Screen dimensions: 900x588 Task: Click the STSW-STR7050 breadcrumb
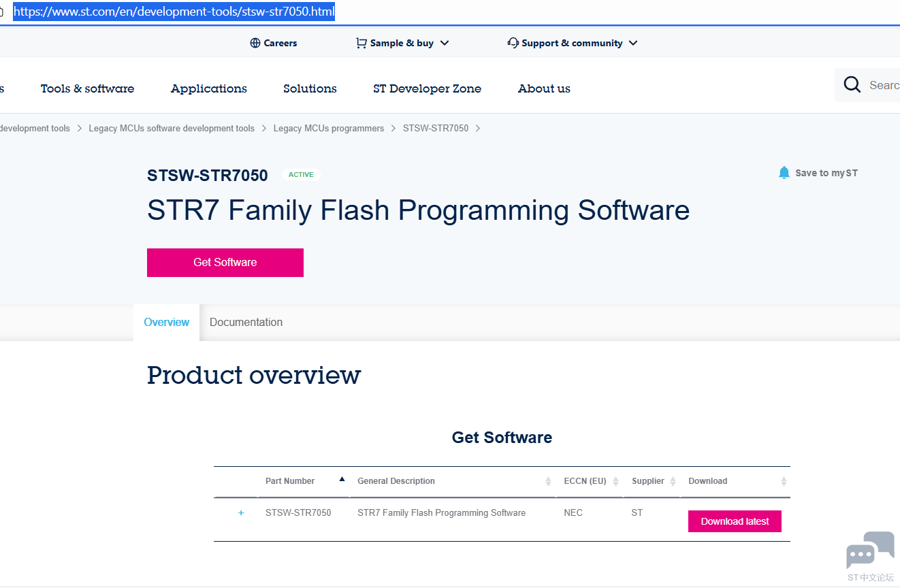pyautogui.click(x=436, y=128)
